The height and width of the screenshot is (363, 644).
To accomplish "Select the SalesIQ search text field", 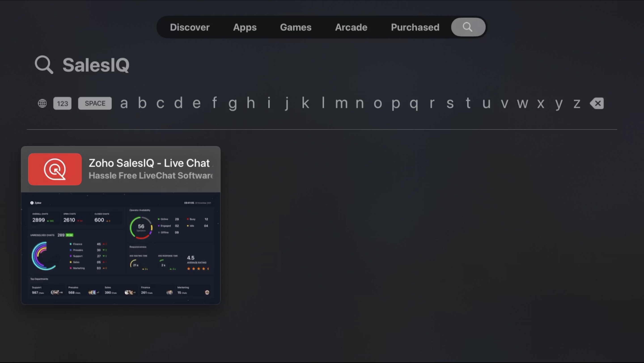I will pyautogui.click(x=96, y=65).
